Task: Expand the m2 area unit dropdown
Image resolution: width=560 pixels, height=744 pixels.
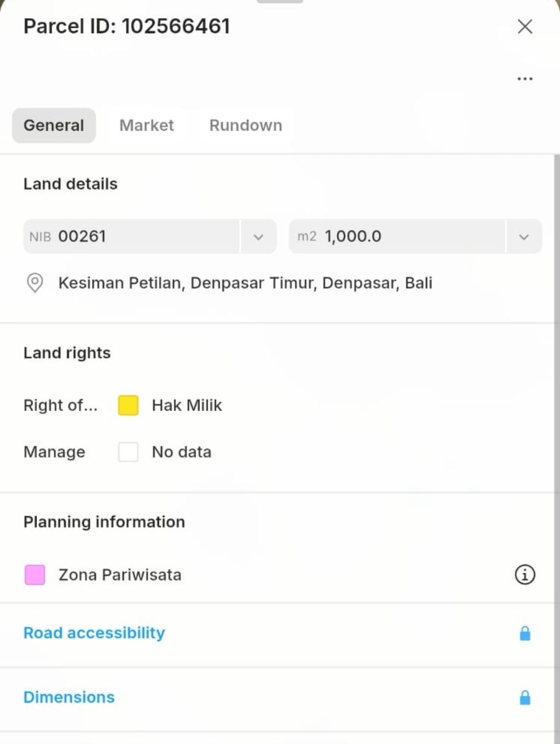Action: [x=524, y=237]
